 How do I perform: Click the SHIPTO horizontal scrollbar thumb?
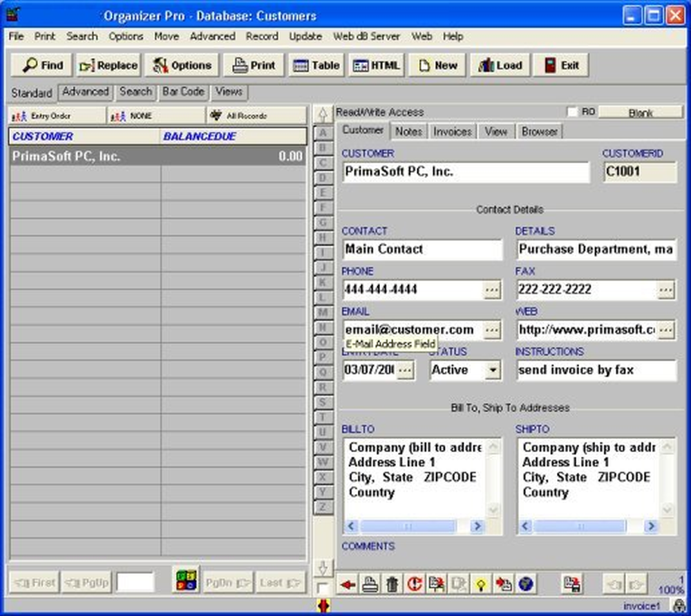(580, 526)
